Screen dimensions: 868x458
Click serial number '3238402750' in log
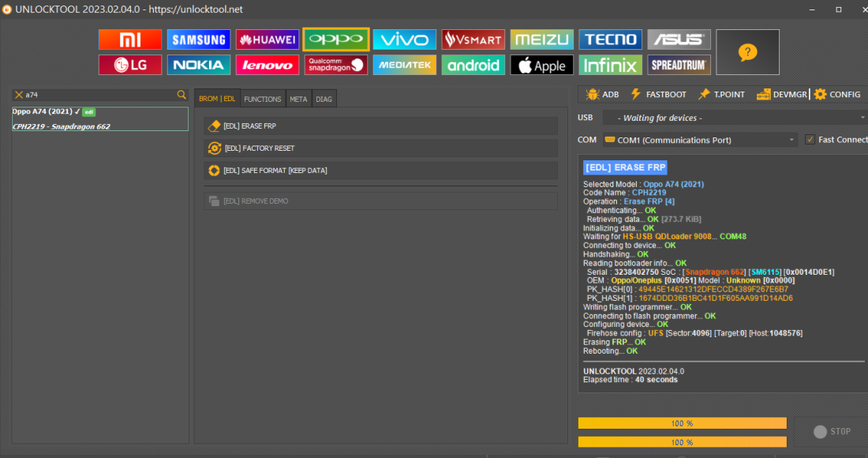(x=636, y=272)
